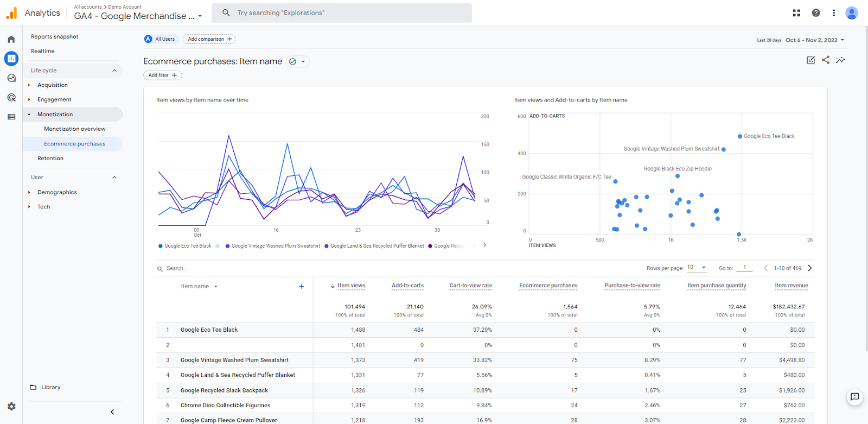Open the Help question mark icon
Viewport: 868px width, 424px height.
(816, 13)
